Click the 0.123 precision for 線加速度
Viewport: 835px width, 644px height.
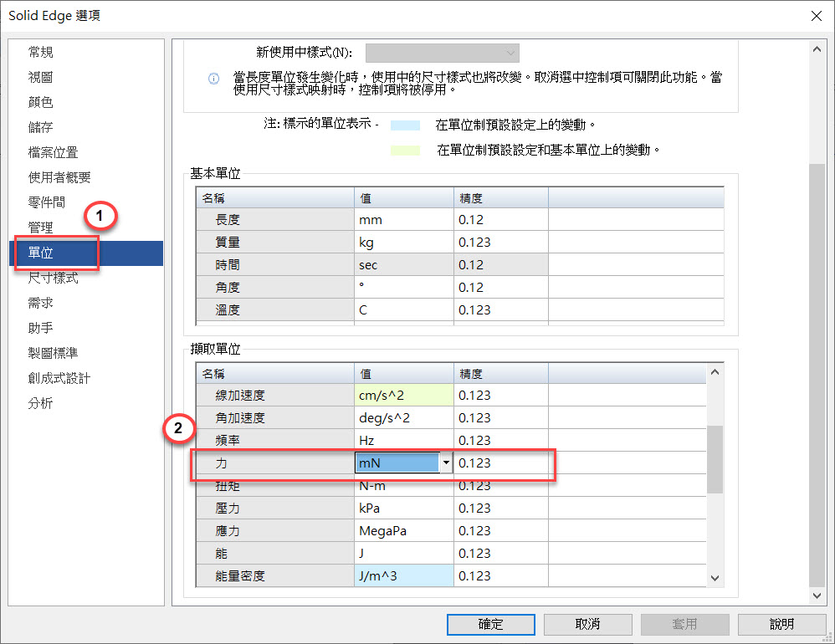coord(500,396)
